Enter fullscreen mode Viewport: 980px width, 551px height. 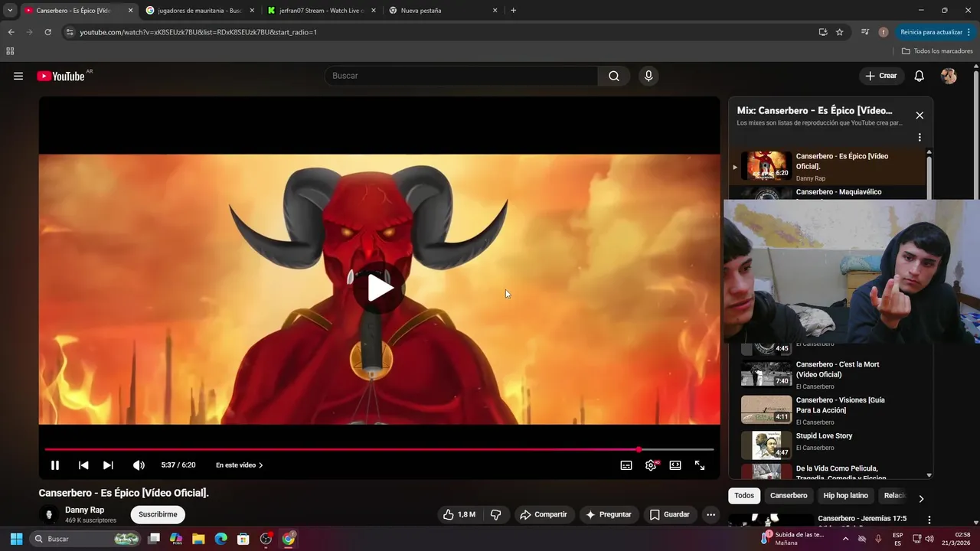700,465
